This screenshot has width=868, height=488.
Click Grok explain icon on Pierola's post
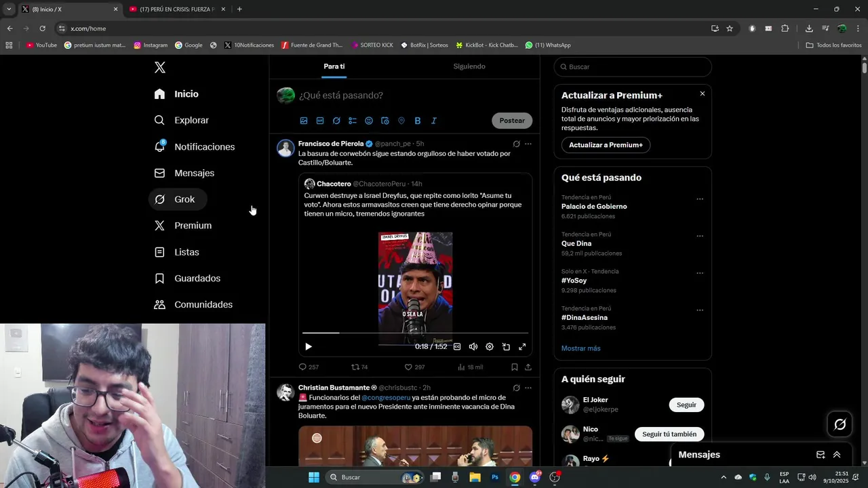click(x=516, y=144)
